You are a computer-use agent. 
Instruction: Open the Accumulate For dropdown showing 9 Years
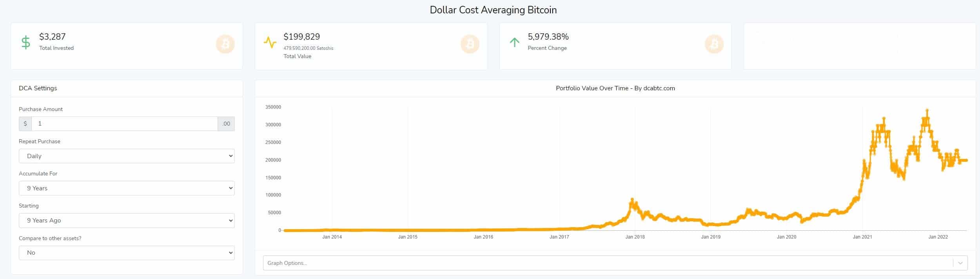(126, 188)
